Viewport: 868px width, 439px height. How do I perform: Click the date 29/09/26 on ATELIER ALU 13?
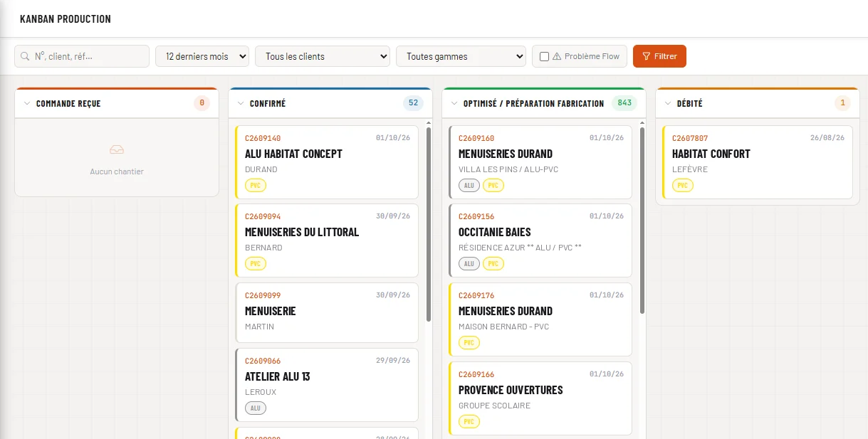393,361
